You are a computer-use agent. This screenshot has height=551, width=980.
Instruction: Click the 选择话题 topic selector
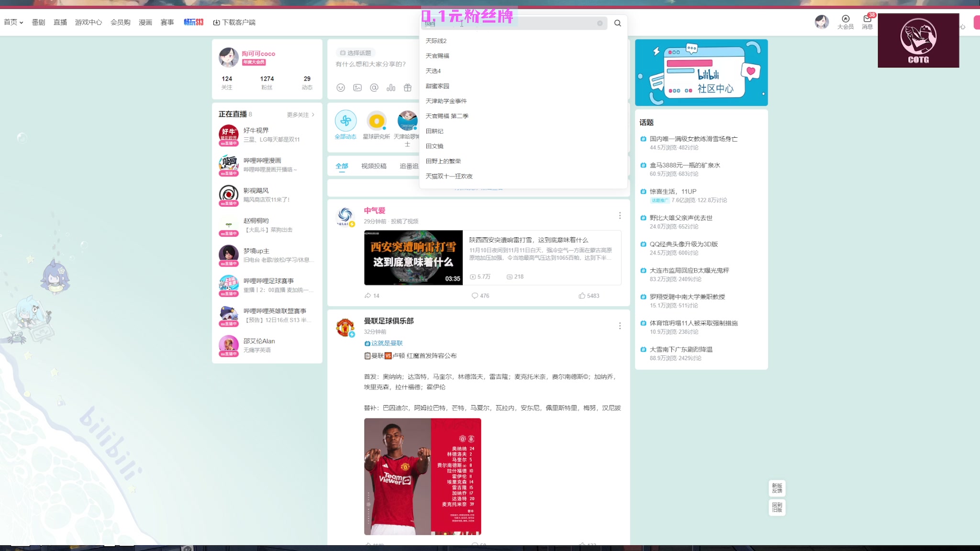point(355,53)
